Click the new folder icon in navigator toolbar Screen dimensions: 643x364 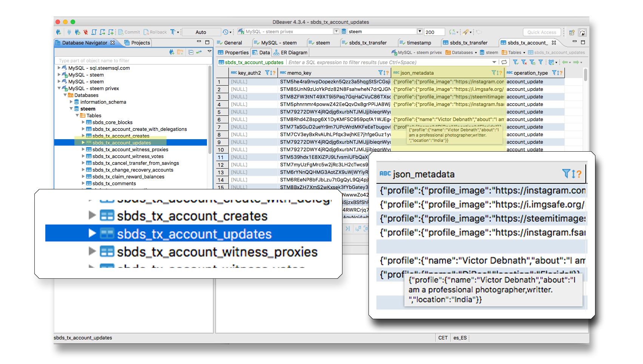click(x=180, y=52)
